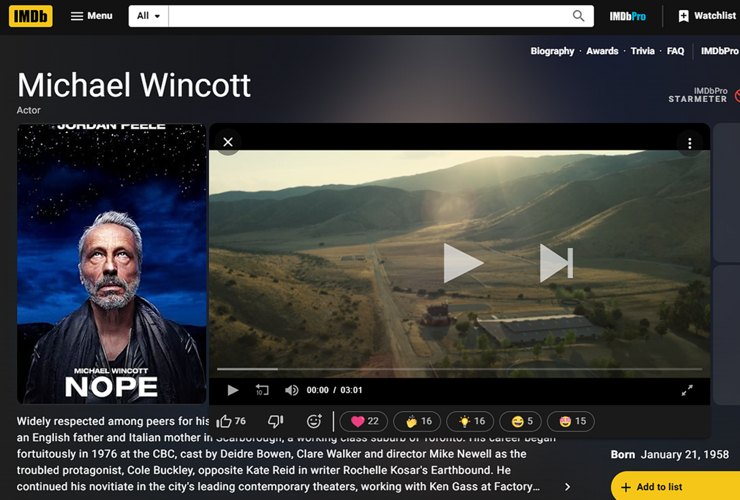Play the video with the large play button

point(462,263)
